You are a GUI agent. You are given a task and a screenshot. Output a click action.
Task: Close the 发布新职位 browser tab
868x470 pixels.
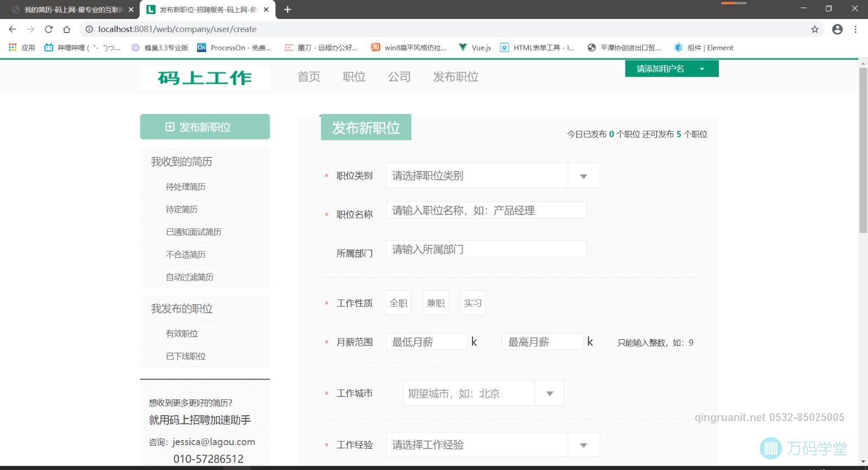266,9
